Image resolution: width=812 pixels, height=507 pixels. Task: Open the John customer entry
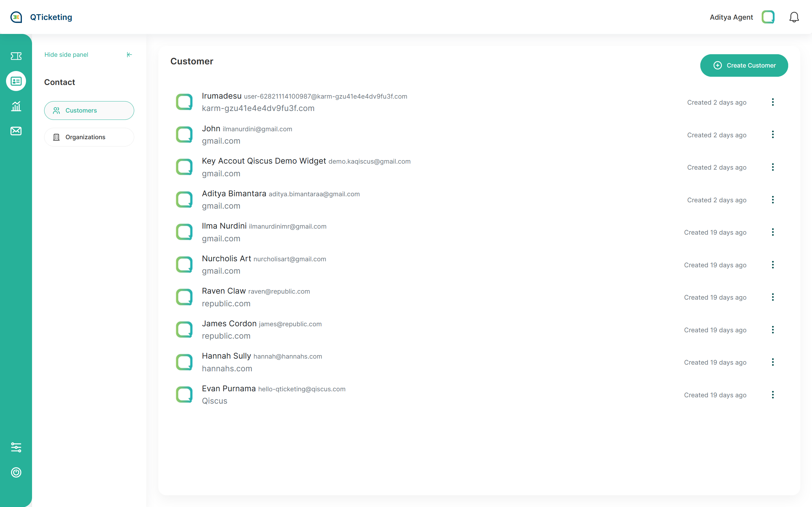[x=211, y=129]
